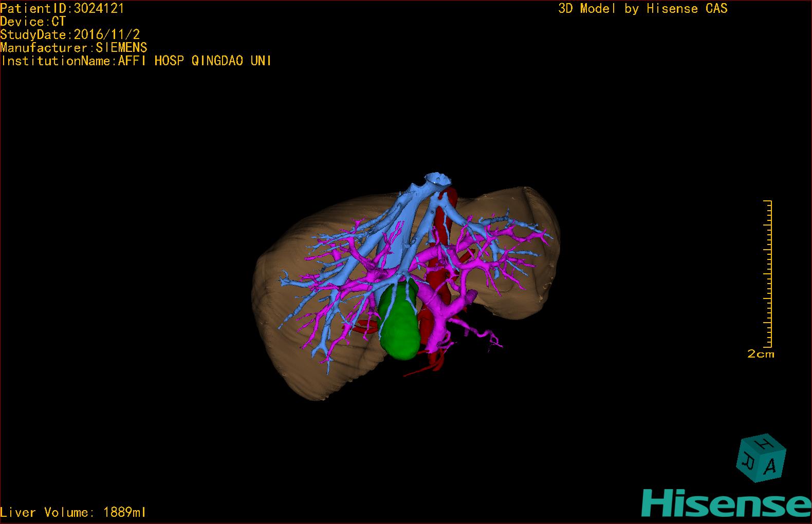Screen dimensions: 812x524
Task: Click the '3D Model by Hisense CAS' title
Action: [x=642, y=8]
